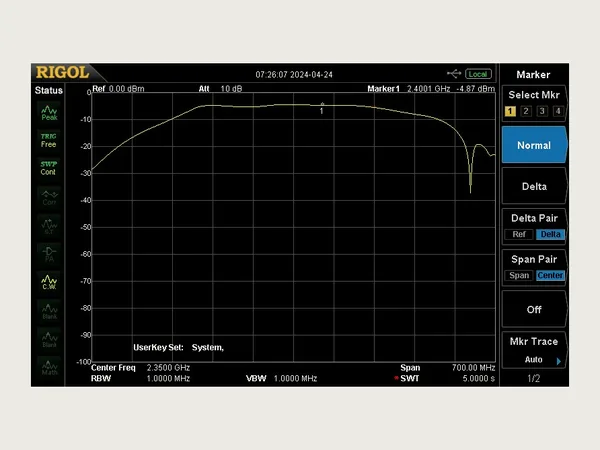Click the dimmed S.T signal track icon

[49, 226]
